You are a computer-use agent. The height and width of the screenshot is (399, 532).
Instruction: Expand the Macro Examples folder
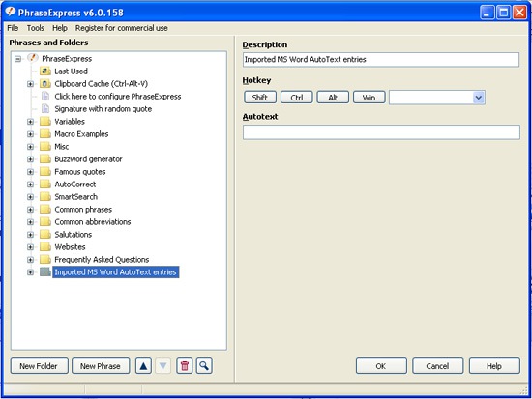[x=30, y=134]
